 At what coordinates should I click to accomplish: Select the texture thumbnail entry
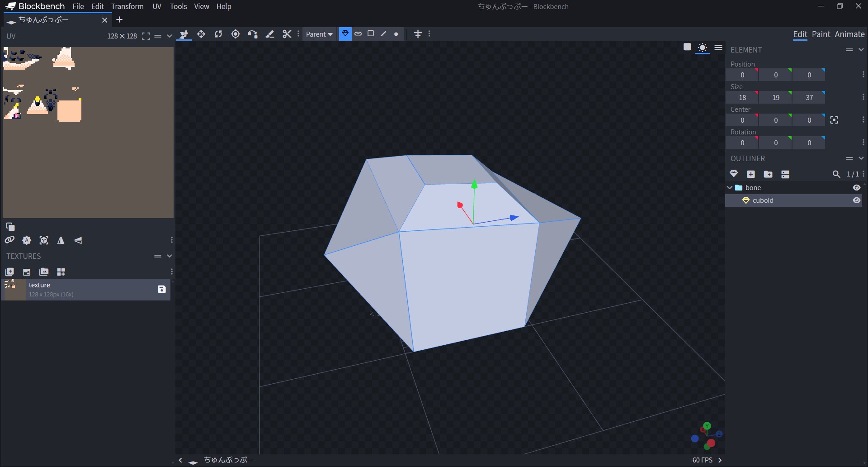click(x=86, y=290)
